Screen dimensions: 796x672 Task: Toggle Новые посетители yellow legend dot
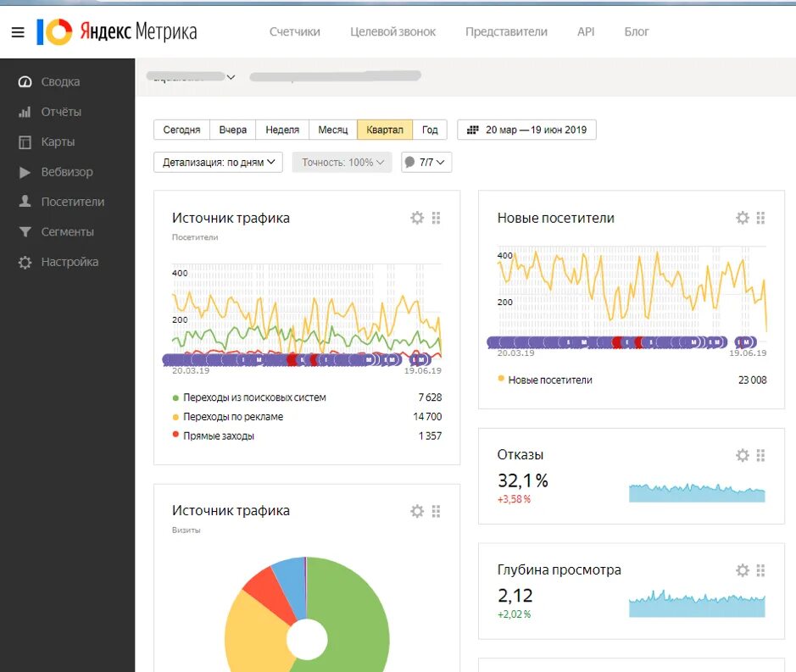point(501,379)
